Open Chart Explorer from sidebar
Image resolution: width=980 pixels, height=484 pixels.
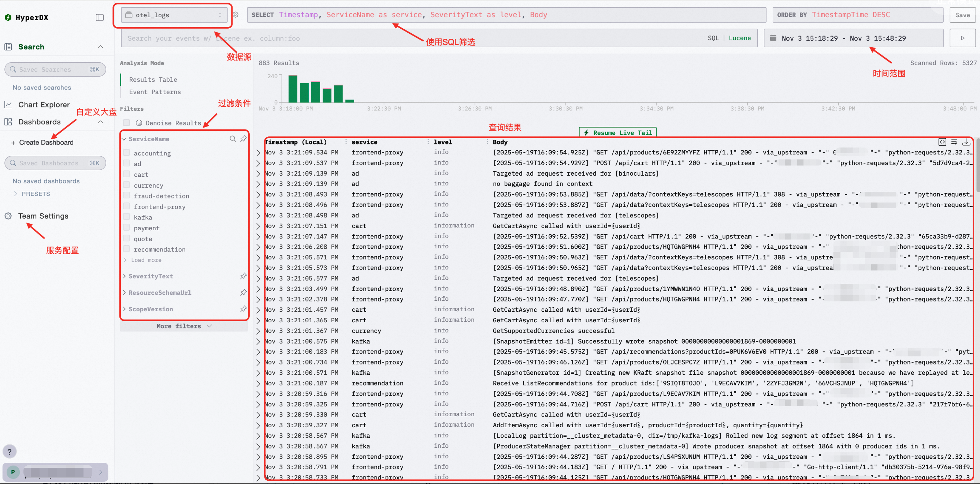click(x=44, y=104)
